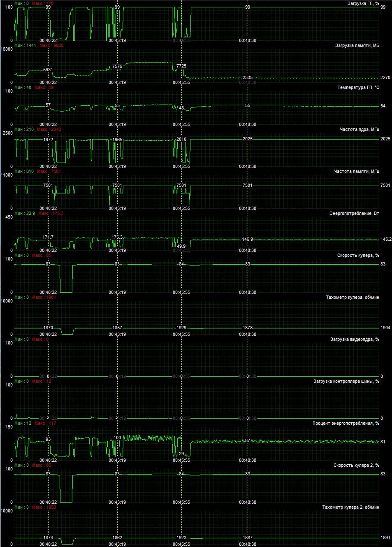This screenshot has width=392, height=547.
Task: Click the power value 171.7
Action: click(48, 237)
